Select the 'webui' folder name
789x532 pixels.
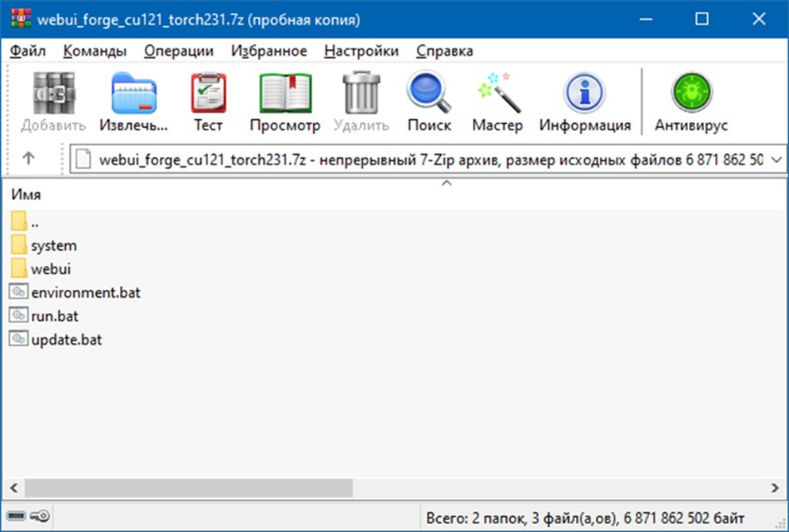51,269
